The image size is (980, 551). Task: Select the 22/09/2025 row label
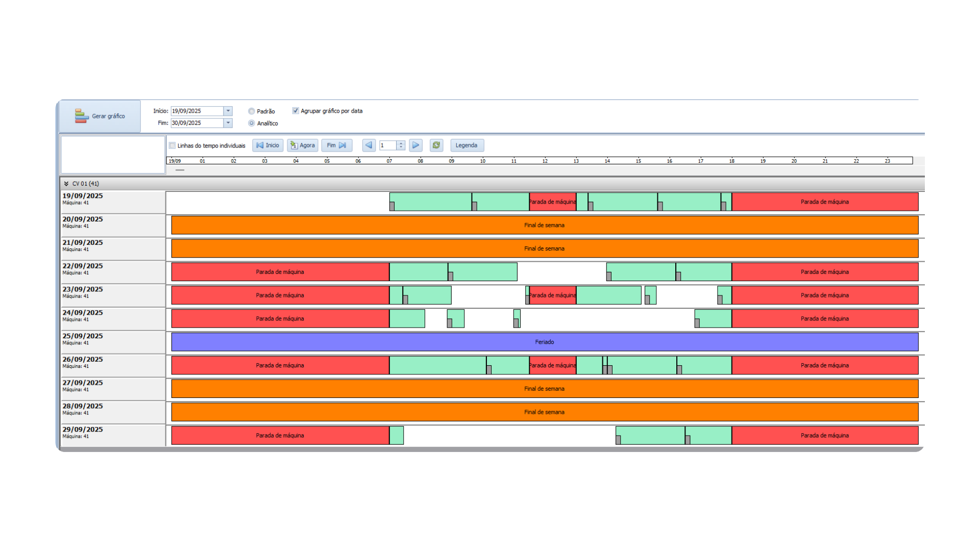click(x=83, y=266)
